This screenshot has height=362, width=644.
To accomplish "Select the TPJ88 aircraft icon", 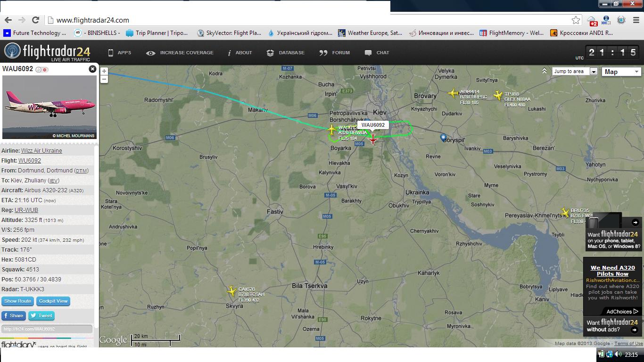I will [498, 95].
